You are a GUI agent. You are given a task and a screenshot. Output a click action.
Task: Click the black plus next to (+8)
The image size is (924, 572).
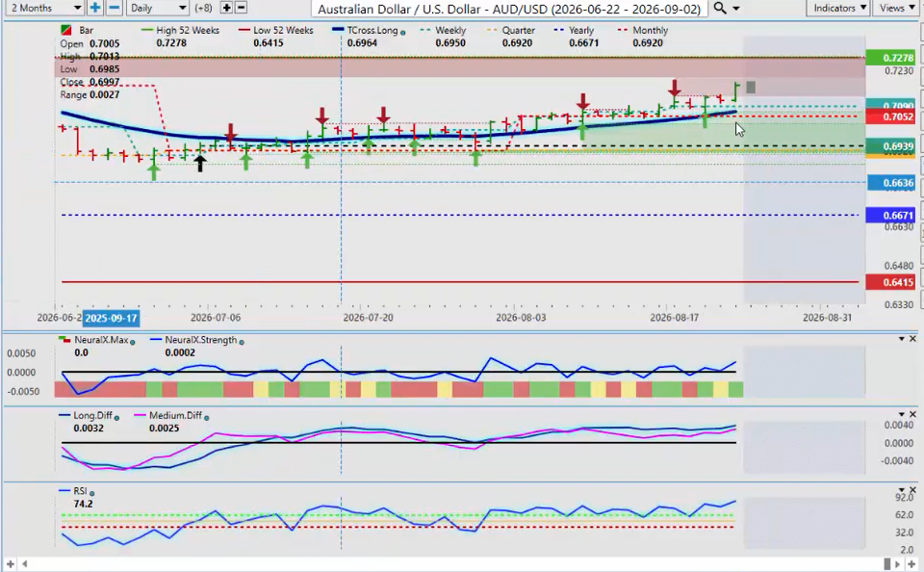click(226, 8)
